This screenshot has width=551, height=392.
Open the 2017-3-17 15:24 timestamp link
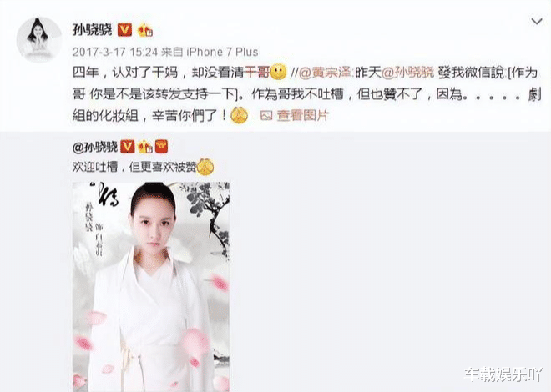point(115,52)
